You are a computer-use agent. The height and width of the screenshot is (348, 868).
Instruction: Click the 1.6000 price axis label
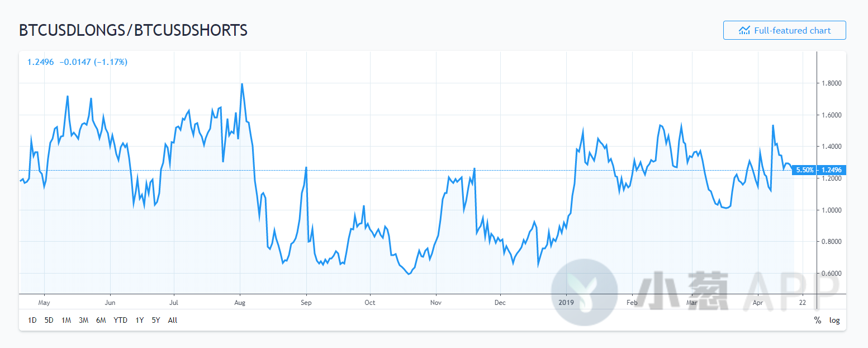pyautogui.click(x=831, y=115)
